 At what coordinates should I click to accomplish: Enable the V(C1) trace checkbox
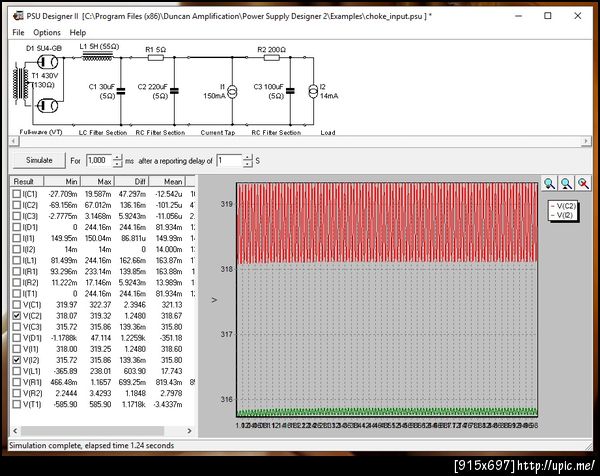click(x=16, y=305)
